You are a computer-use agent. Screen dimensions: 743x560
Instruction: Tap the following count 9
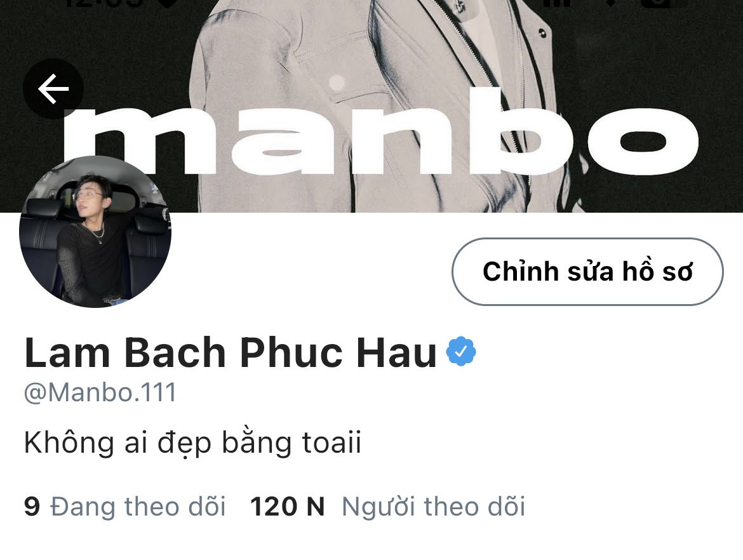point(32,507)
